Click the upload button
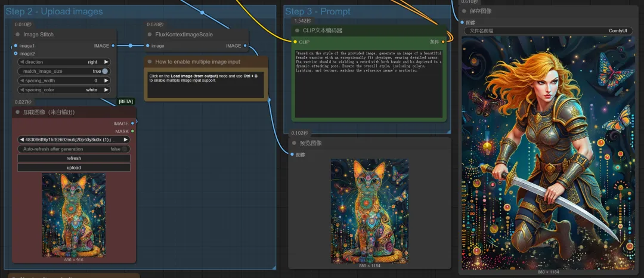The height and width of the screenshot is (278, 644). coord(74,168)
